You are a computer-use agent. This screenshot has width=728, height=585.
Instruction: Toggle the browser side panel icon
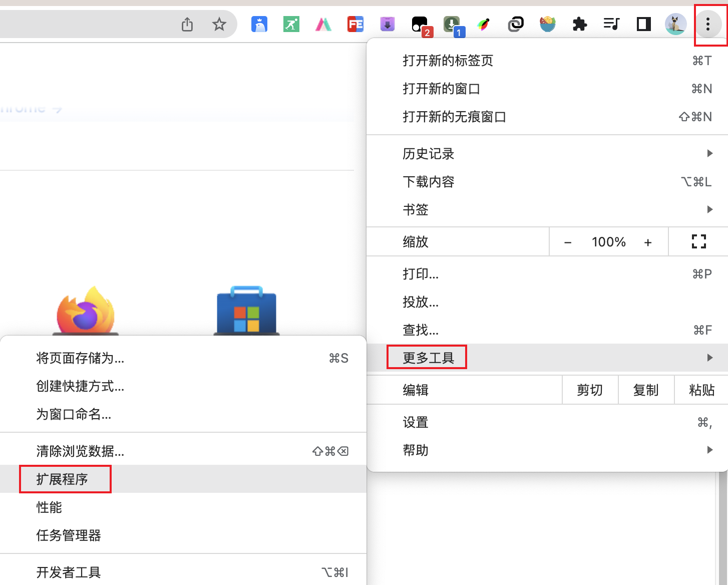tap(644, 24)
